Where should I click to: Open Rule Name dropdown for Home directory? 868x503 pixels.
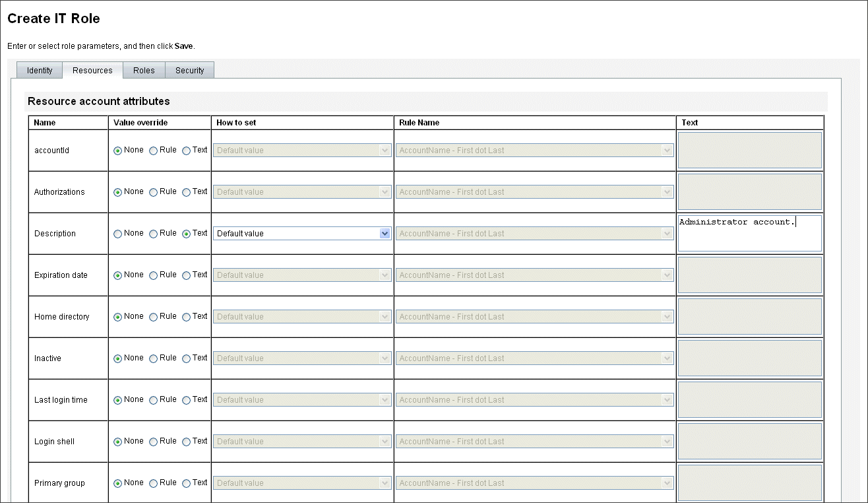(535, 317)
